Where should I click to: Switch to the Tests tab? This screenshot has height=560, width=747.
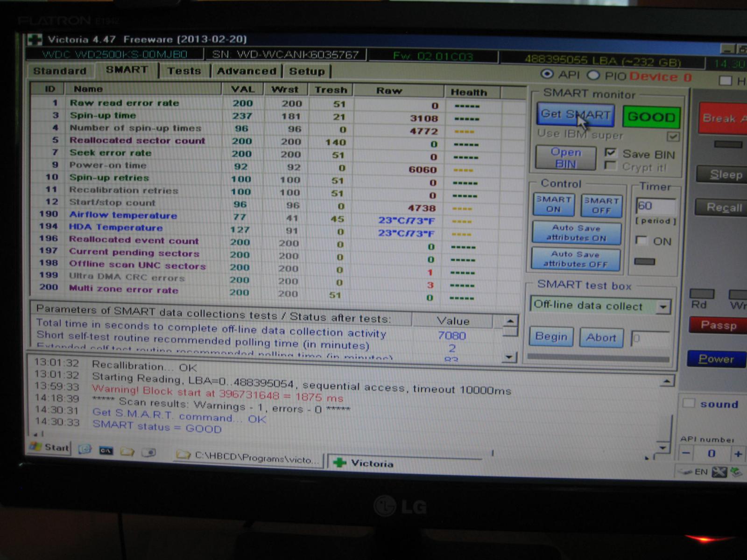[x=184, y=71]
